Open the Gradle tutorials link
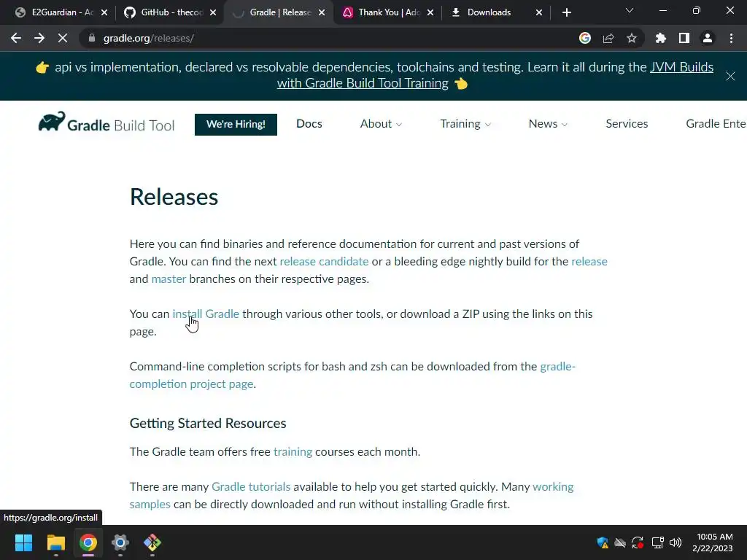This screenshot has height=560, width=747. [251, 486]
